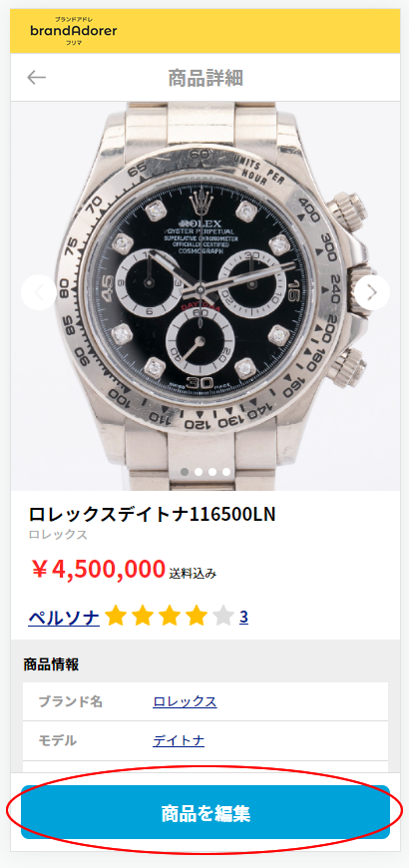
Task: Show the previous watch photo
Action: click(x=39, y=292)
